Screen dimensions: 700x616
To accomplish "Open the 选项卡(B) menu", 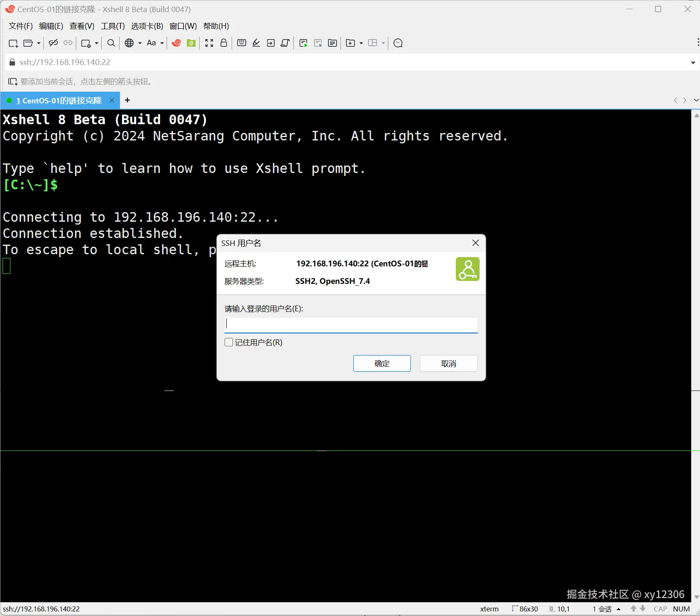I will click(147, 26).
